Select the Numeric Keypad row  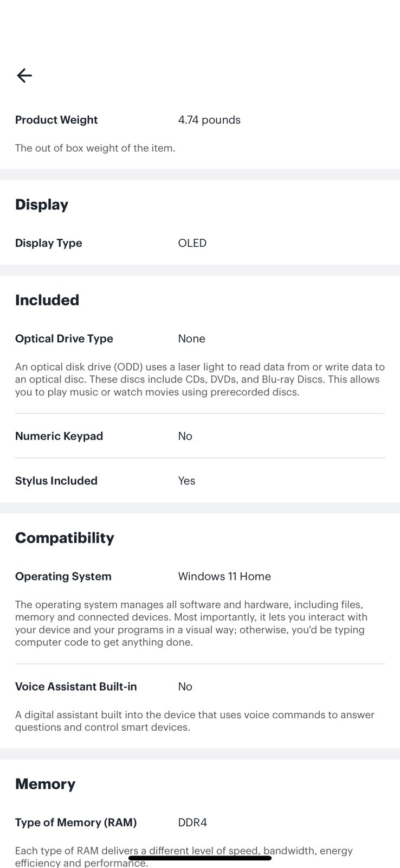click(x=200, y=436)
